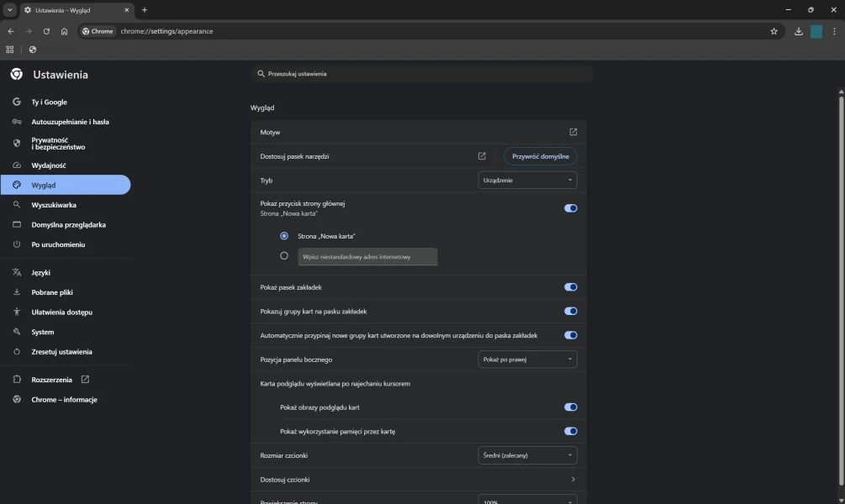
Task: Bookmark this page with the star icon
Action: 774,31
